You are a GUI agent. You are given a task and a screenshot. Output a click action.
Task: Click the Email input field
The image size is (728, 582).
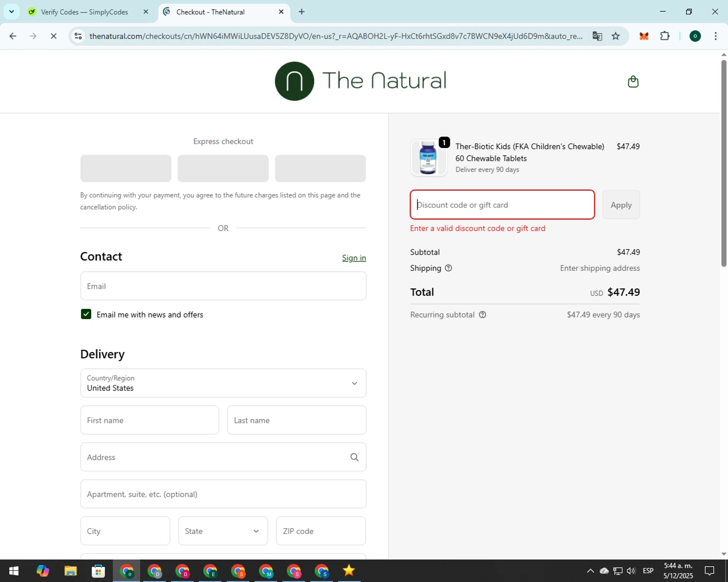click(x=223, y=286)
